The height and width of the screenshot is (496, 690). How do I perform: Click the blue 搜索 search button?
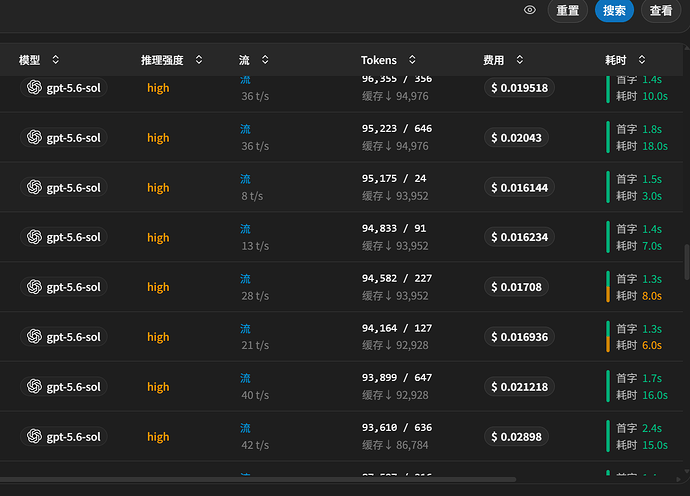pos(614,10)
